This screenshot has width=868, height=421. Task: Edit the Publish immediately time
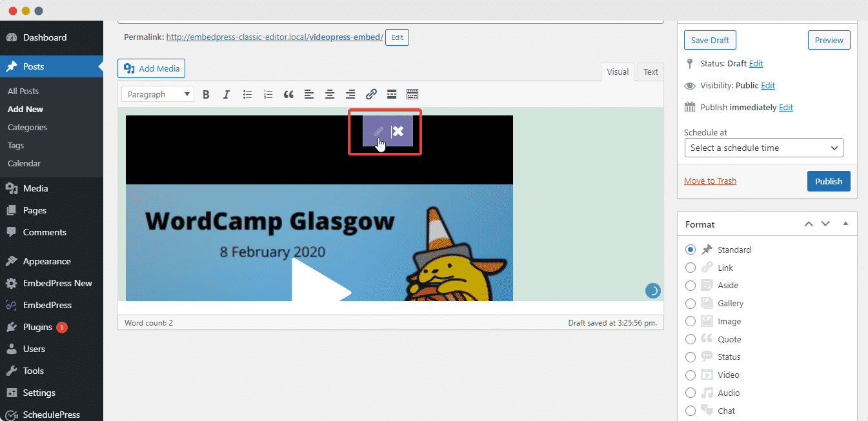(786, 107)
